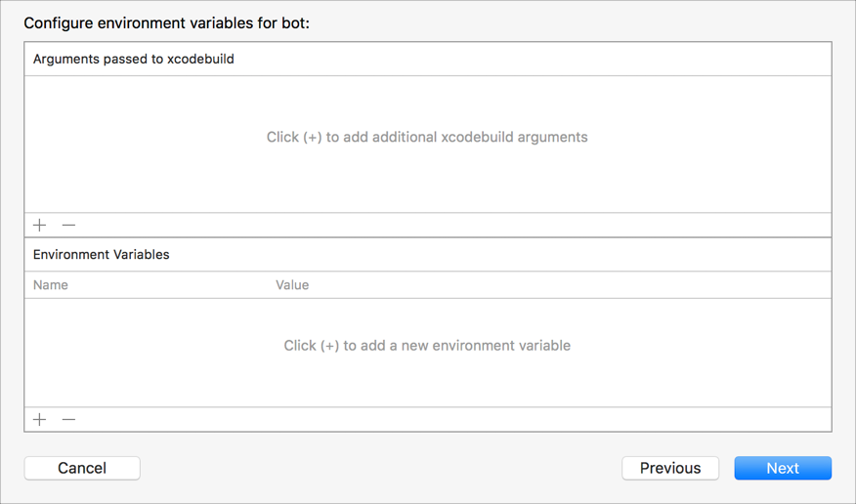
Task: Click the empty bar right of the arguments minus icon
Action: pyautogui.click(x=440, y=225)
